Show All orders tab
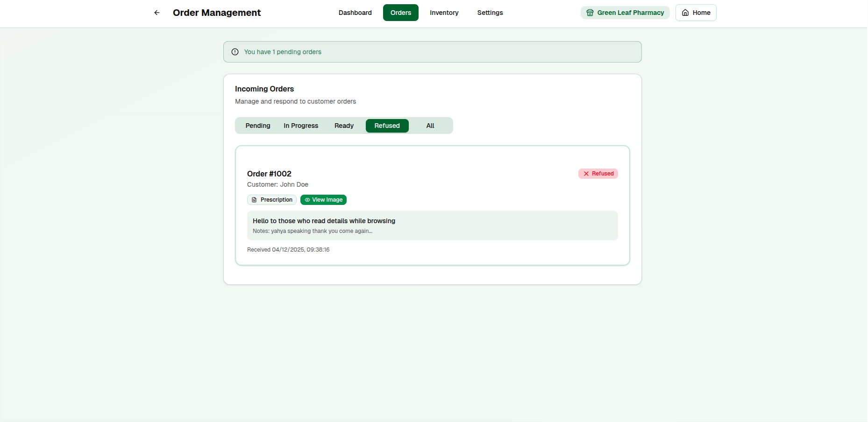 [x=430, y=126]
